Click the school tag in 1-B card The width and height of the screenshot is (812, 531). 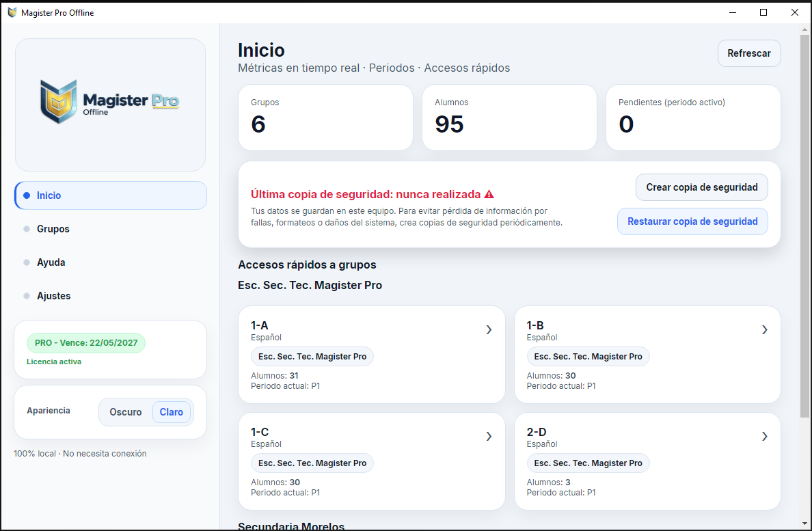pos(588,357)
